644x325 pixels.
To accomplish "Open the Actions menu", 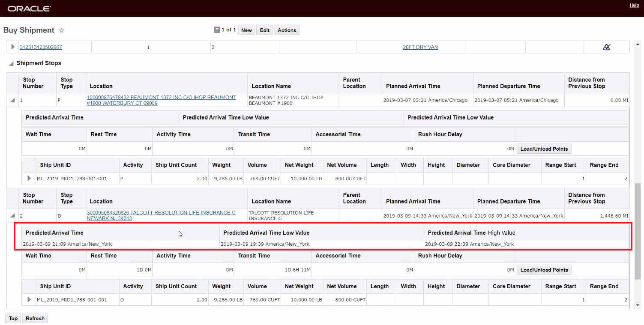I will point(287,30).
